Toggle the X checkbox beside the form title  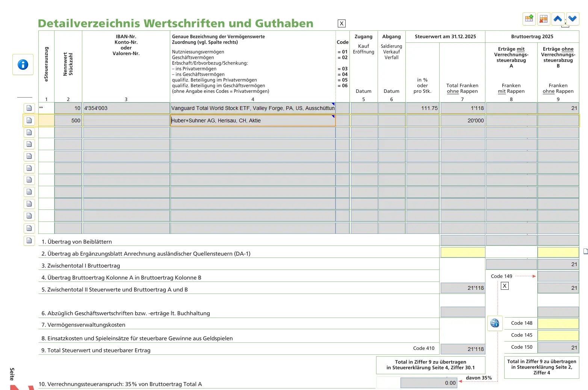pos(341,23)
